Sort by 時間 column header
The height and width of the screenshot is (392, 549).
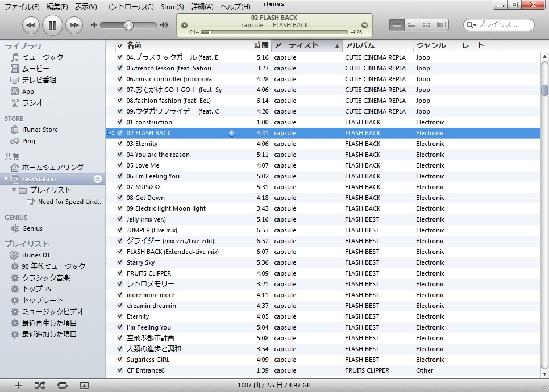pos(255,45)
